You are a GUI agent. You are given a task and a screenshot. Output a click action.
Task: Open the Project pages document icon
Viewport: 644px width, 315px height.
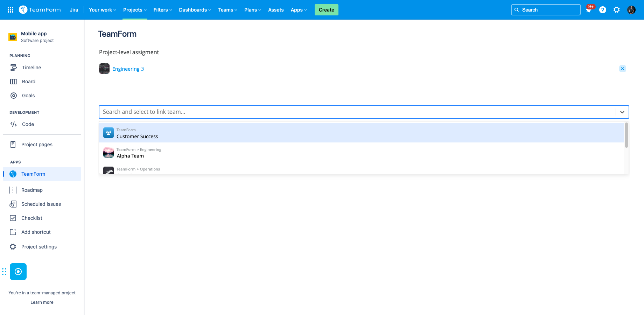click(x=13, y=145)
